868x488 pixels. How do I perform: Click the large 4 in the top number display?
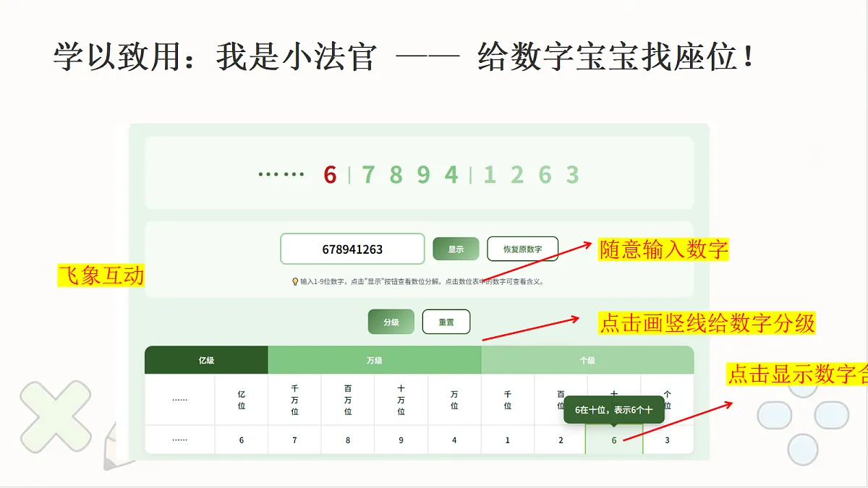pyautogui.click(x=451, y=175)
